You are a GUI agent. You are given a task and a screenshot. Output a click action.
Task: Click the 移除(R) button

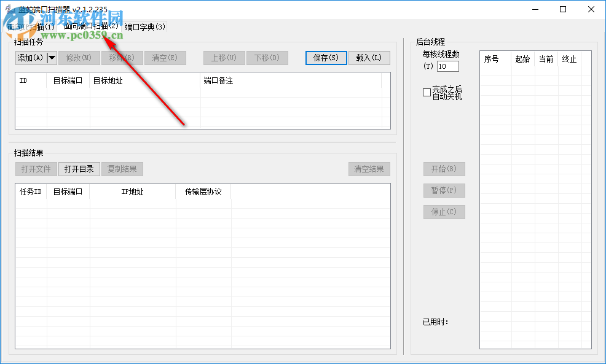pos(122,58)
